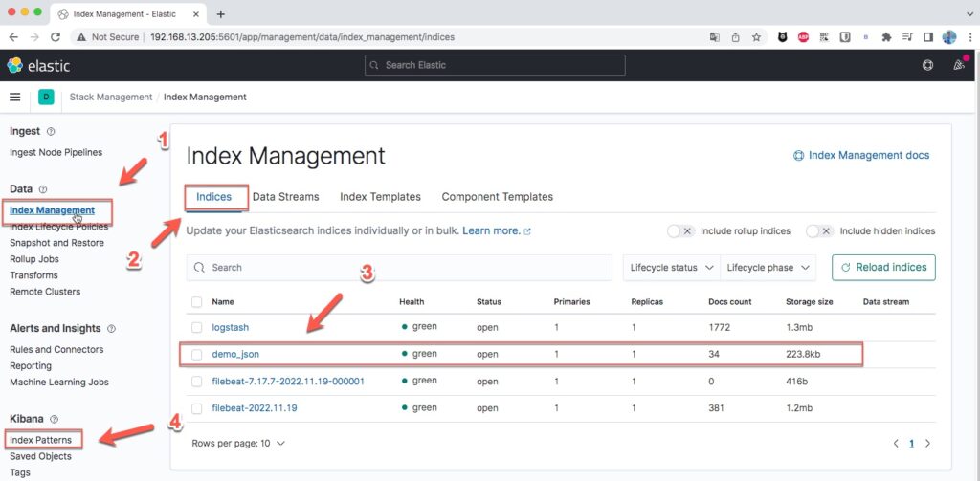The width and height of the screenshot is (980, 481).
Task: Click the browser address bar URL
Action: pyautogui.click(x=302, y=37)
